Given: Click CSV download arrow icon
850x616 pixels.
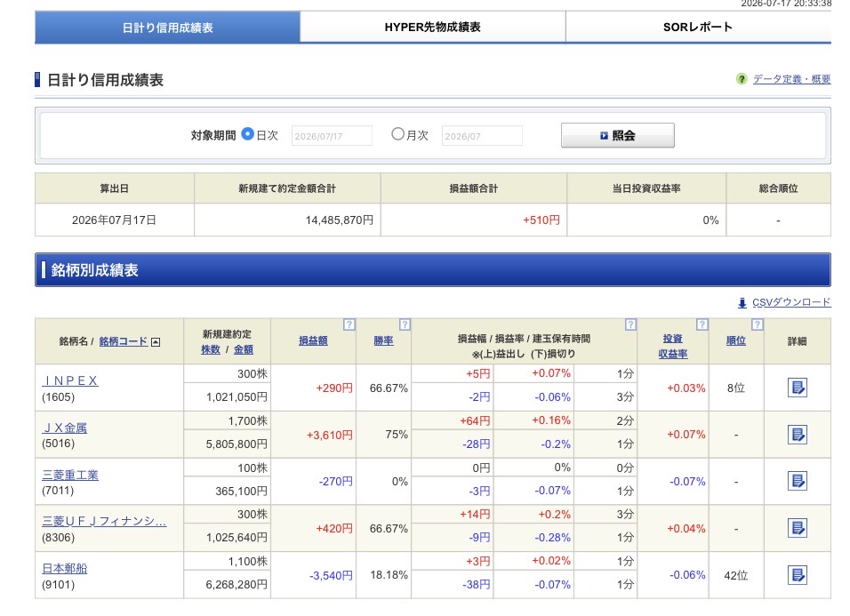Looking at the screenshot, I should click(742, 303).
